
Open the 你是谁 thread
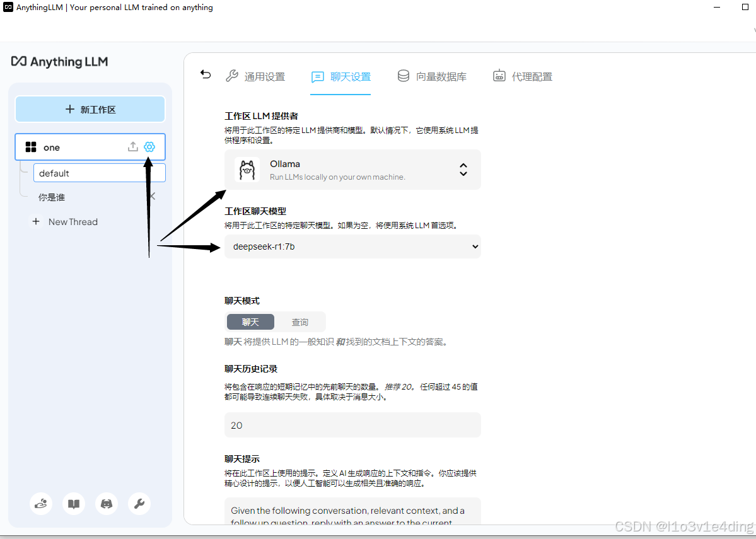pyautogui.click(x=52, y=197)
